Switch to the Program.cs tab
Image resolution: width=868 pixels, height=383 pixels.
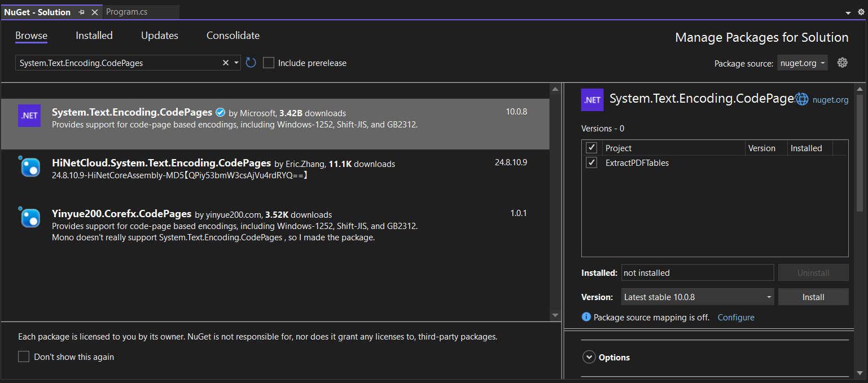coord(126,12)
